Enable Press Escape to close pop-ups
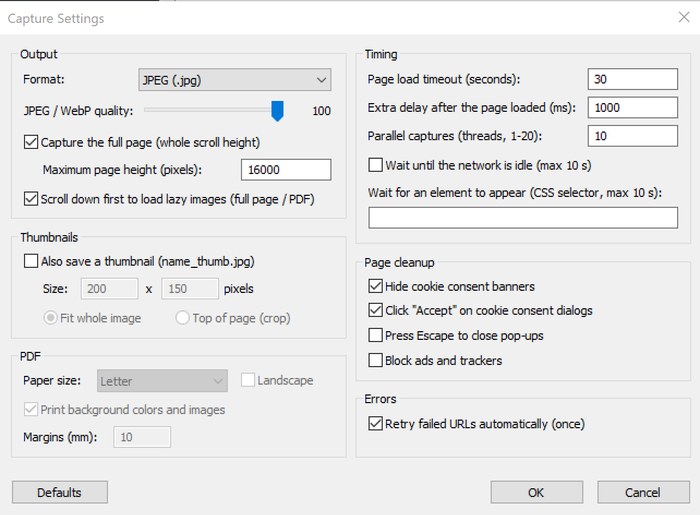The height and width of the screenshot is (515, 700). 375,335
